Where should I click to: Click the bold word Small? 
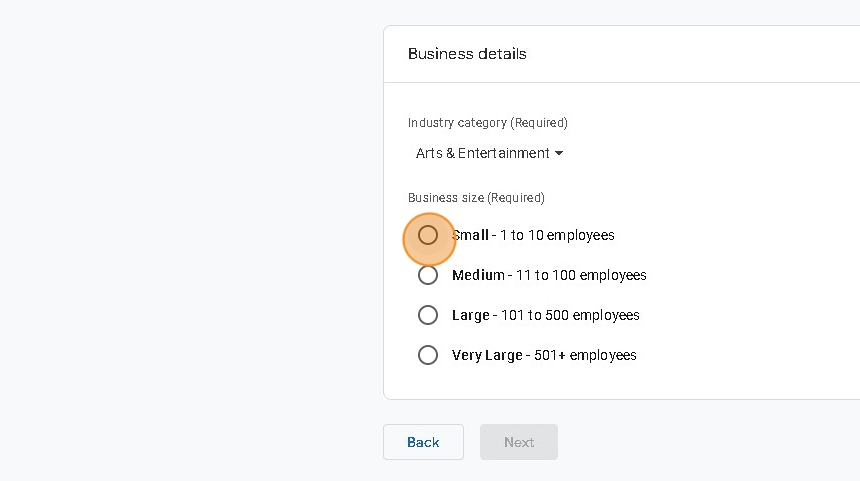(x=471, y=235)
